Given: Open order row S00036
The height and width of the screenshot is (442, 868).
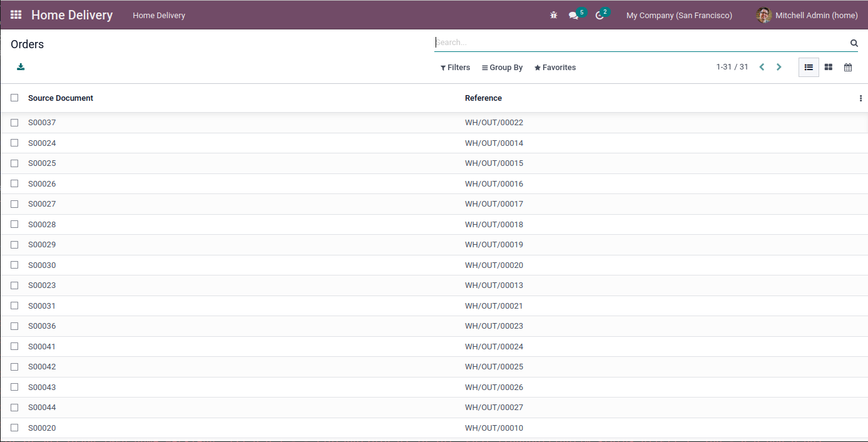Looking at the screenshot, I should (434, 326).
